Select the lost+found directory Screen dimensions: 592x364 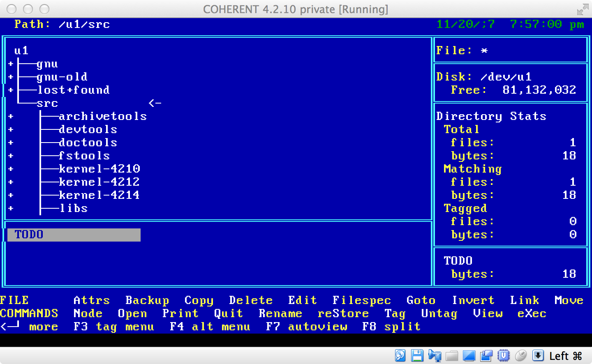pyautogui.click(x=73, y=90)
